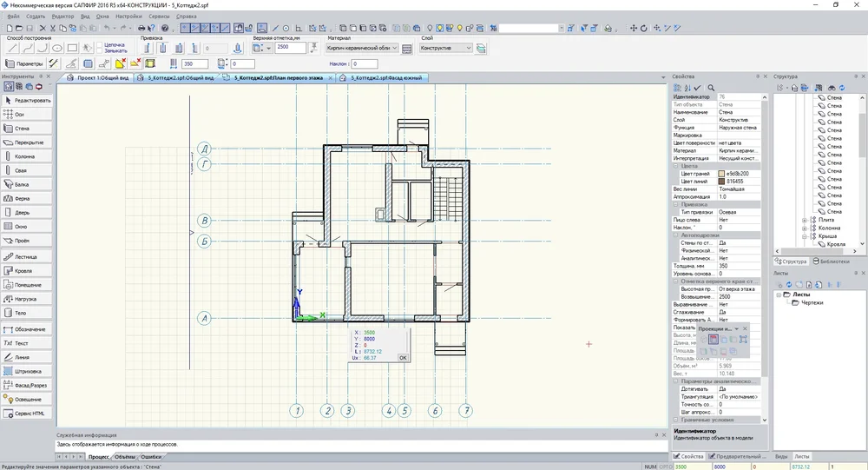868x470 pixels.
Task: Expand the Колонна node in structure tree
Action: click(x=806, y=228)
